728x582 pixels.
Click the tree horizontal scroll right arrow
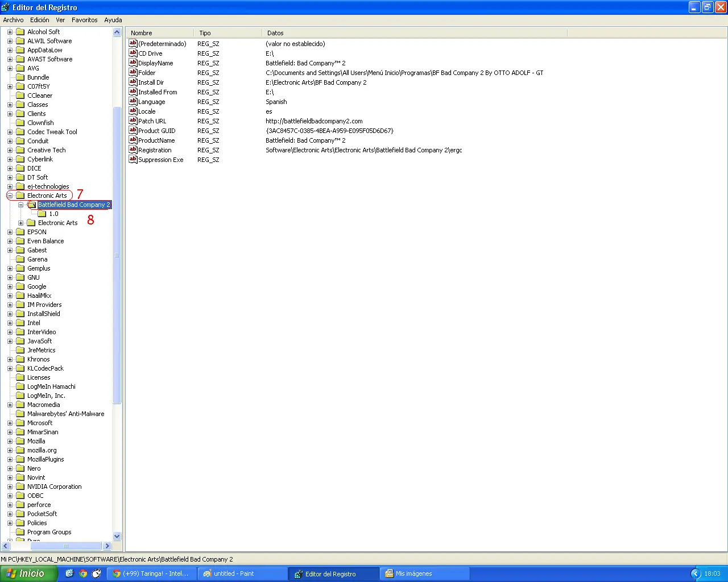click(107, 546)
